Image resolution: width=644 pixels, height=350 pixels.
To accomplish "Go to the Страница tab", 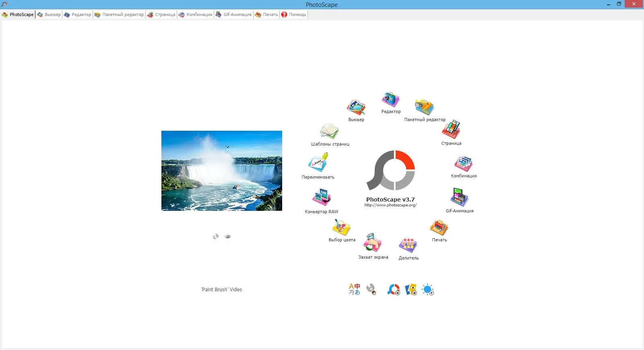I will [161, 14].
